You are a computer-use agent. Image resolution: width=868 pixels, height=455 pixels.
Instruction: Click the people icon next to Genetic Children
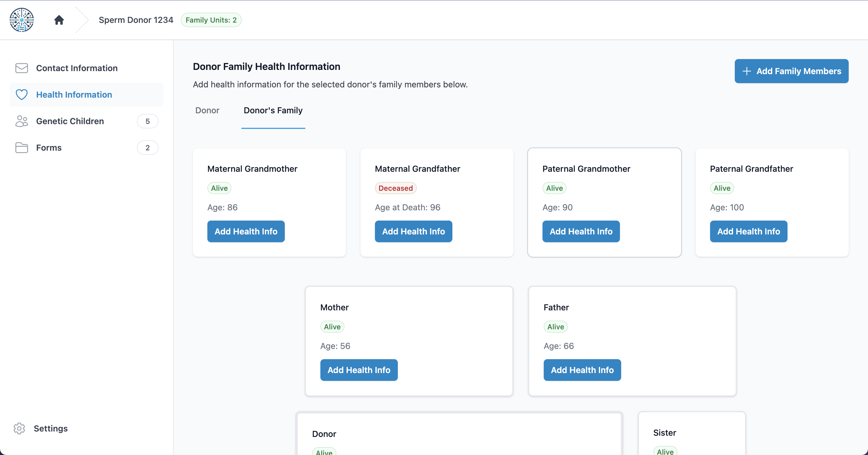pos(21,121)
